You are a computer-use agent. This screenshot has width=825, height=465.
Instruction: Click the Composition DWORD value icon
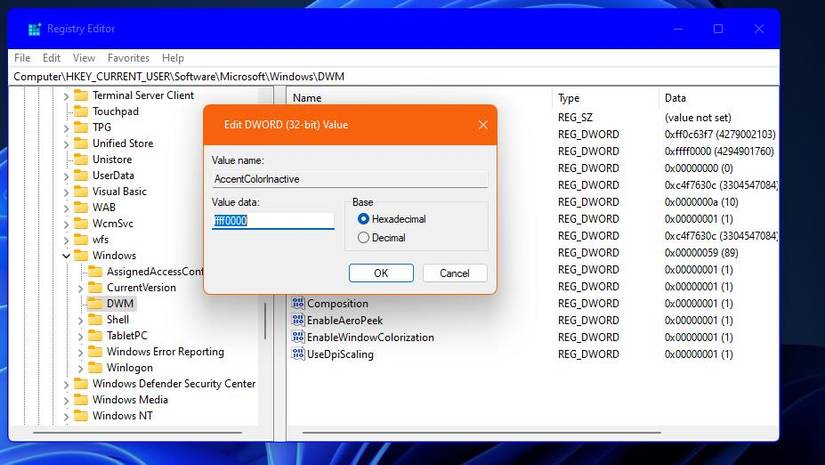coord(298,303)
